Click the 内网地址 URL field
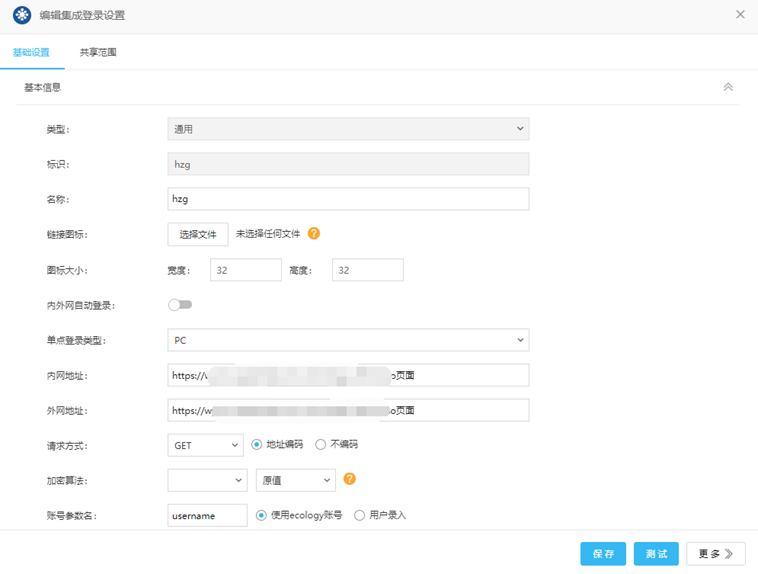Image resolution: width=758 pixels, height=574 pixels. pyautogui.click(x=348, y=375)
